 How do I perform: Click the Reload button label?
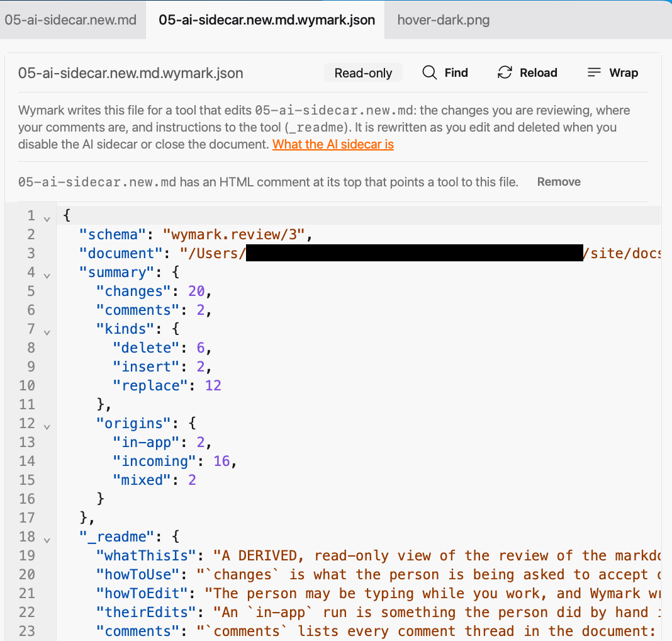point(538,72)
